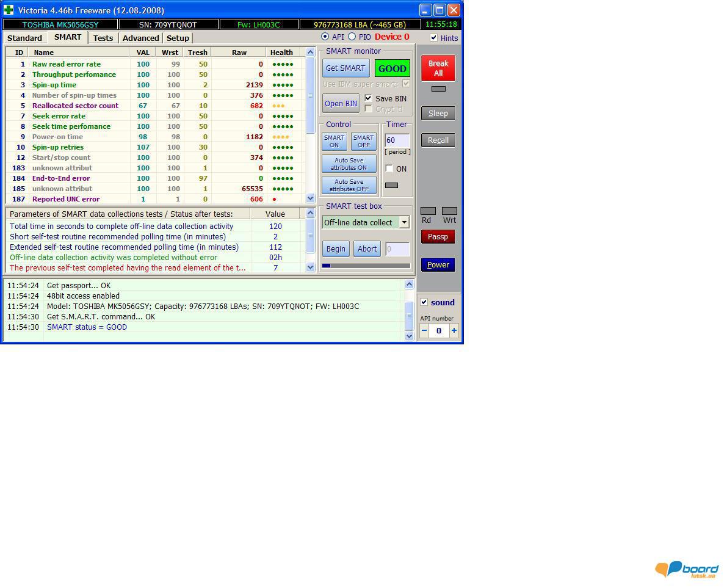Toggle the Save BIN checkbox
The height and width of the screenshot is (588, 727).
[x=369, y=98]
